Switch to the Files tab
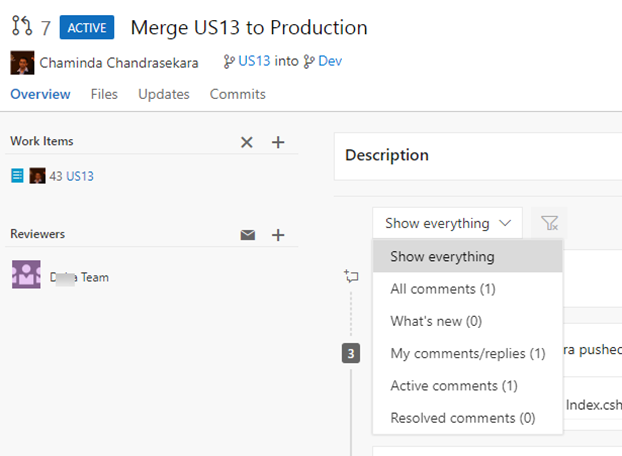 coord(104,94)
